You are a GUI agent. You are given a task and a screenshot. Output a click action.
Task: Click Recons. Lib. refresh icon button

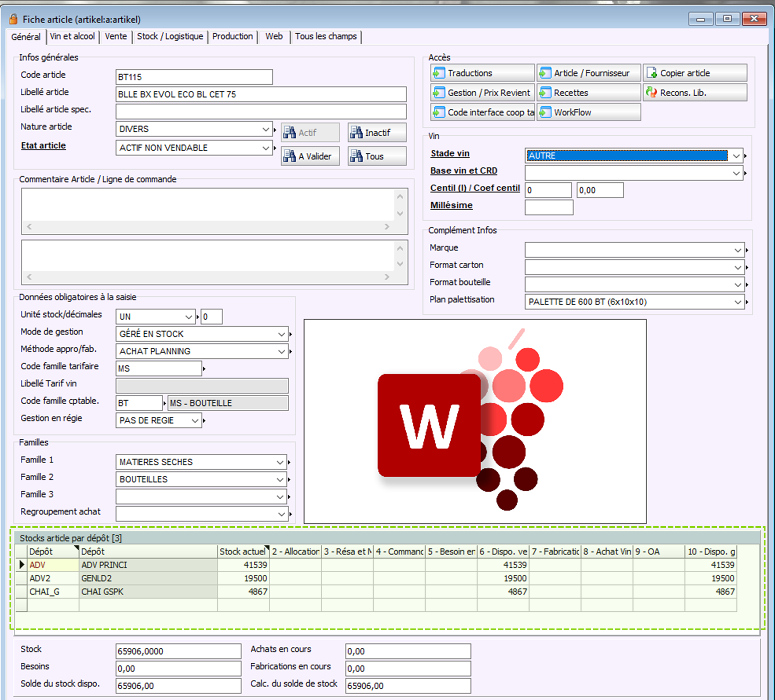coord(652,93)
